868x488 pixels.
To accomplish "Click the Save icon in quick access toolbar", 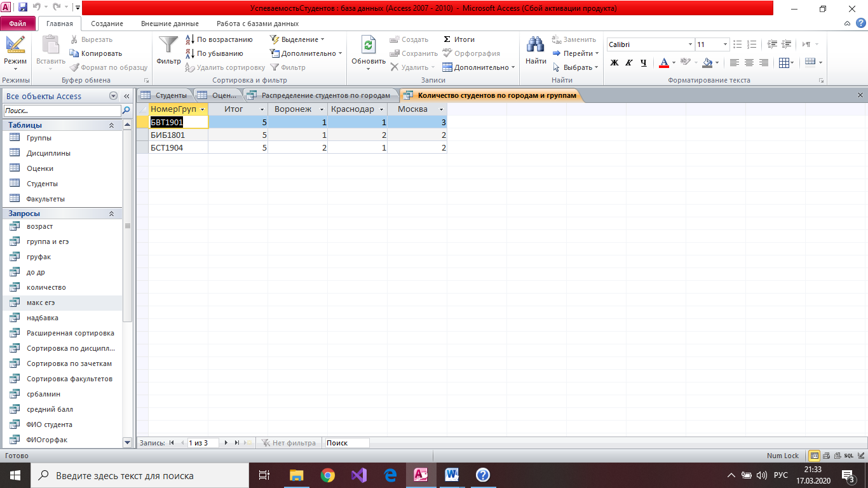I will click(x=23, y=8).
